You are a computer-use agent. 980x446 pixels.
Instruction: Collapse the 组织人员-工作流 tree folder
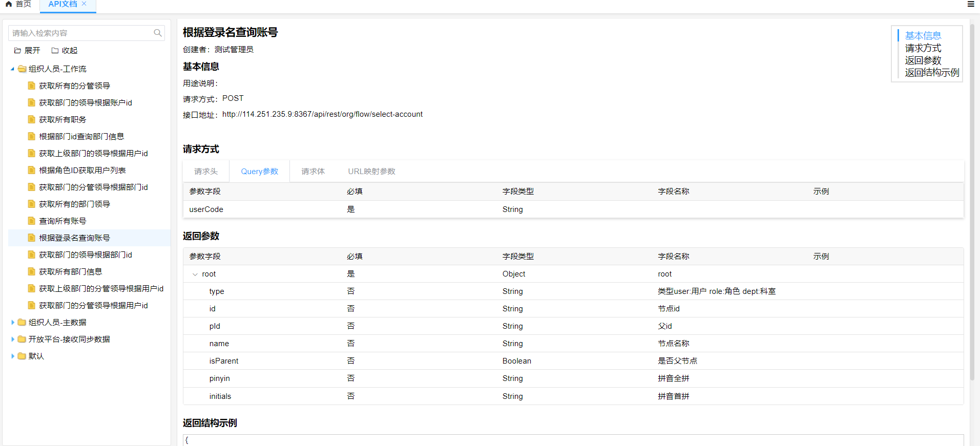coord(12,69)
